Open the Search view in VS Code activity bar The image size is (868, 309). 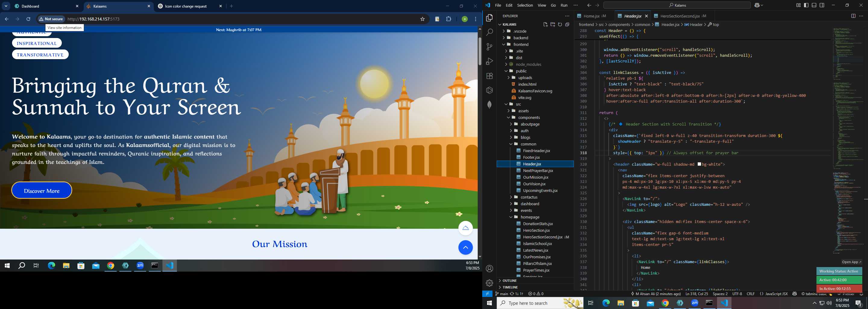pyautogui.click(x=489, y=32)
